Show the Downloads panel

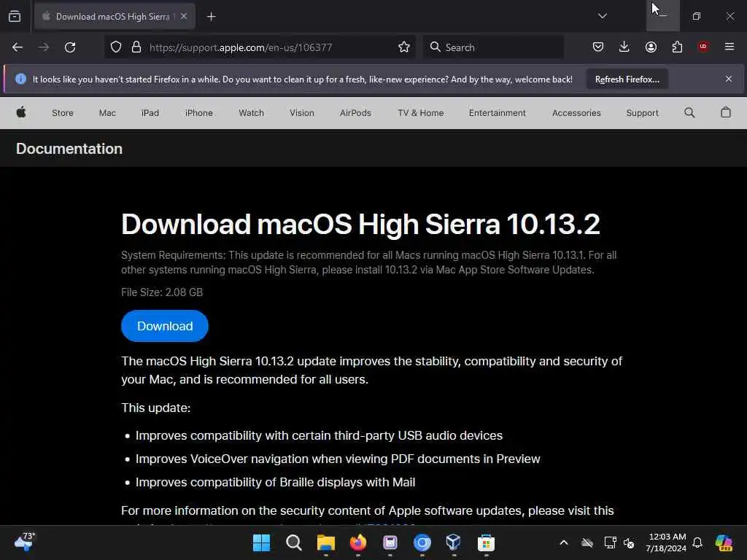point(624,47)
